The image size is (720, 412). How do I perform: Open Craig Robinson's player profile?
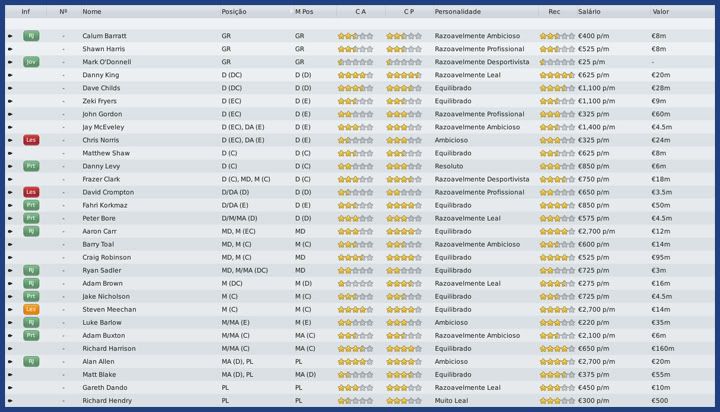106,257
